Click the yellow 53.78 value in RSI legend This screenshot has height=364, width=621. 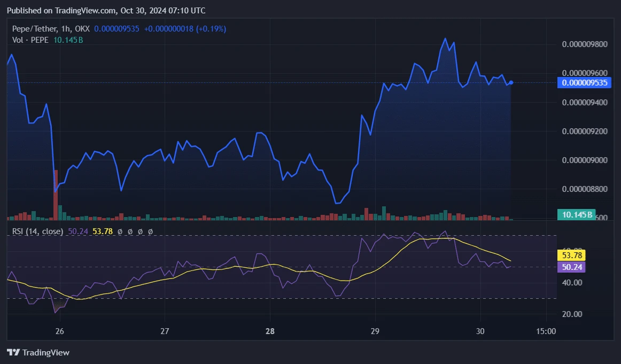[x=102, y=231]
